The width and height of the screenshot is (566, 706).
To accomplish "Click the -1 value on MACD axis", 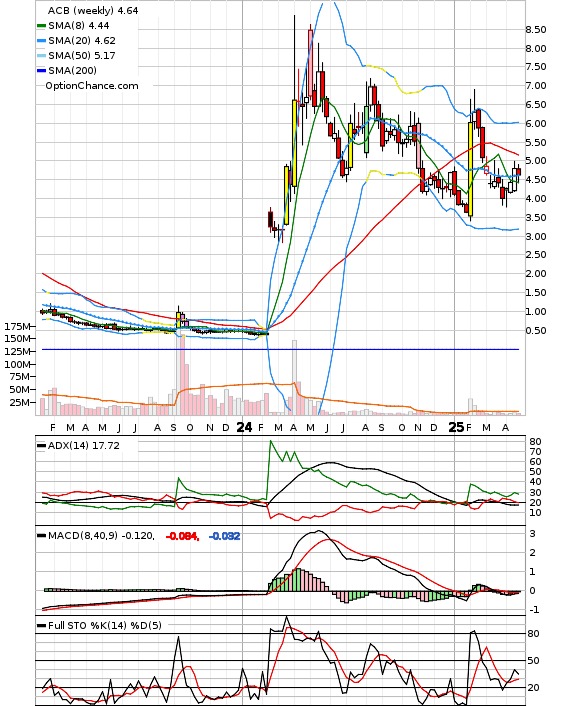I will coord(532,610).
